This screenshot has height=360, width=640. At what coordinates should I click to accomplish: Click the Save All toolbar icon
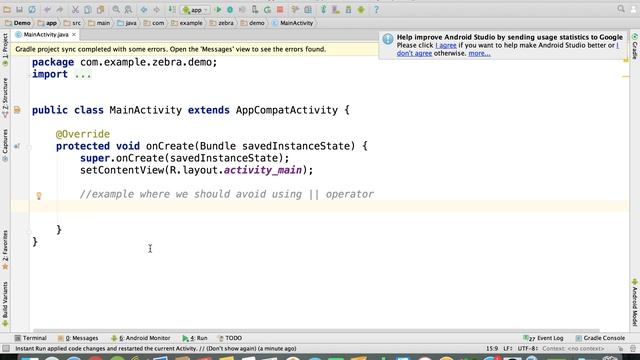[19, 9]
